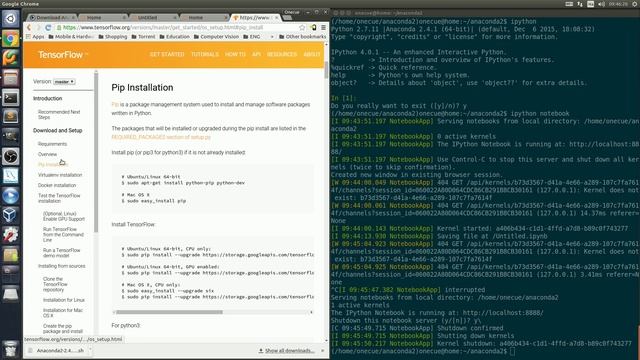
Task: Click Show all downloads
Action: click(287, 351)
